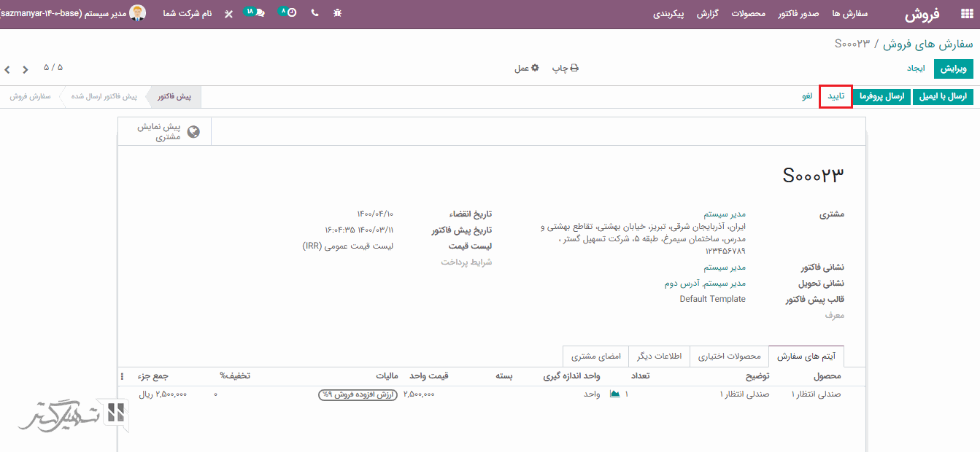
Task: Open the گزارش menu
Action: [x=707, y=14]
